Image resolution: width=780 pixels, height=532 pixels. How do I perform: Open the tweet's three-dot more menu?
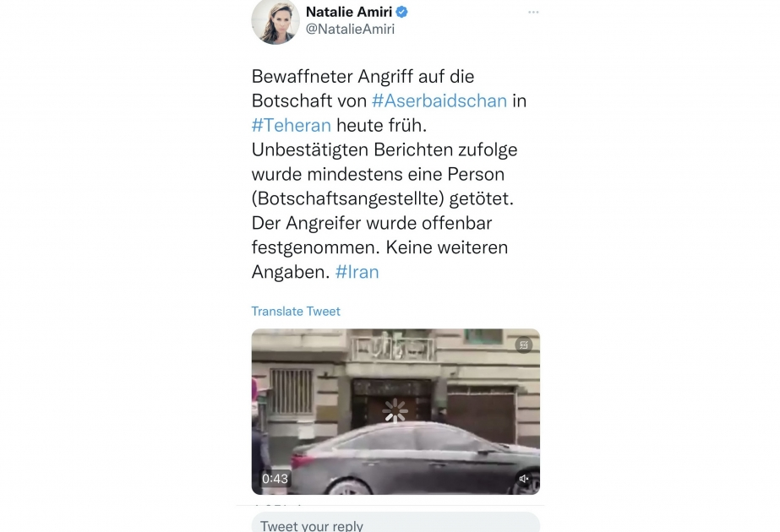tap(533, 12)
